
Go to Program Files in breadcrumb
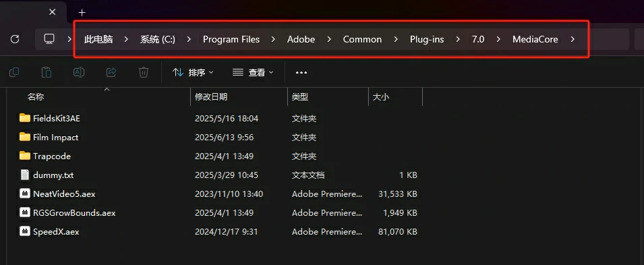click(x=231, y=39)
